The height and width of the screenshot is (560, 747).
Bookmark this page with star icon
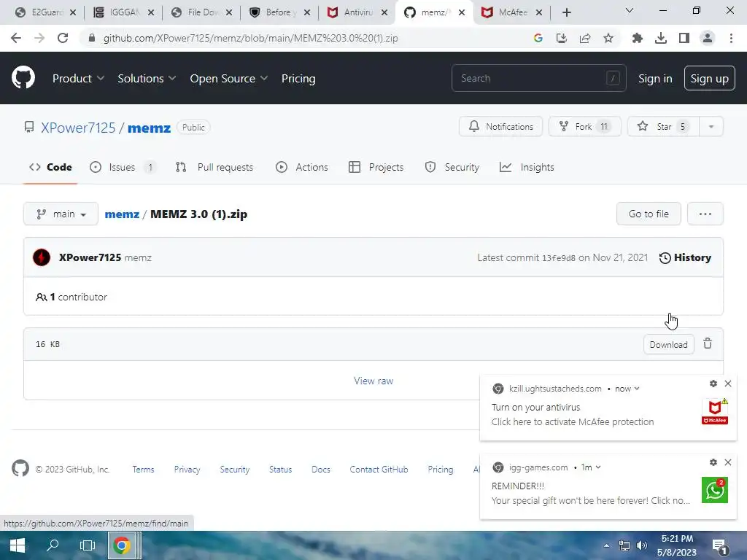(608, 38)
